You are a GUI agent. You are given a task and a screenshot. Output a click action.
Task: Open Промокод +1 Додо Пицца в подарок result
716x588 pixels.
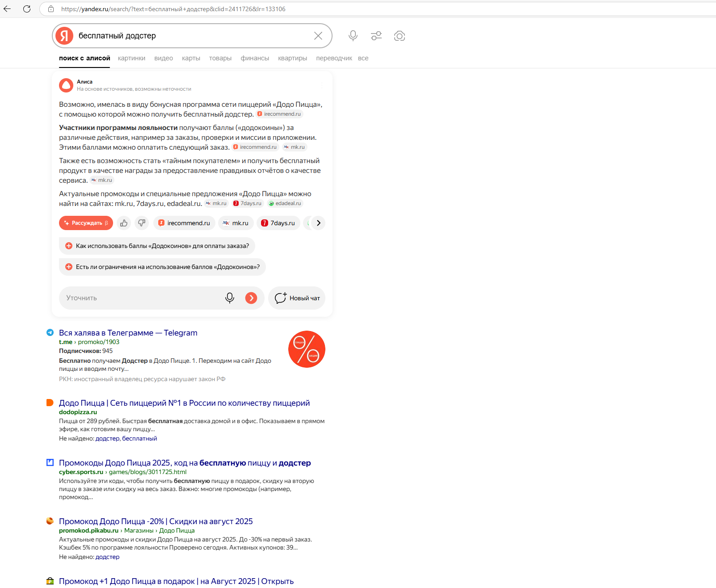(176, 581)
